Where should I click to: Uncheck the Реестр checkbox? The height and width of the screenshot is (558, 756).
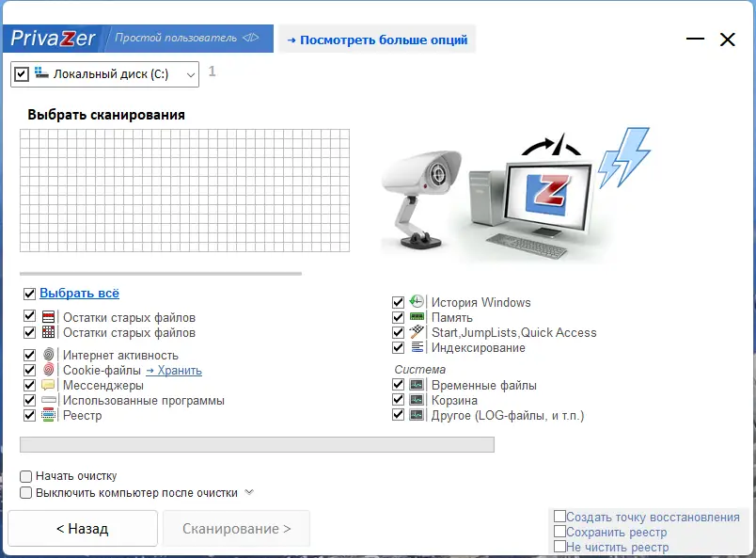point(29,415)
